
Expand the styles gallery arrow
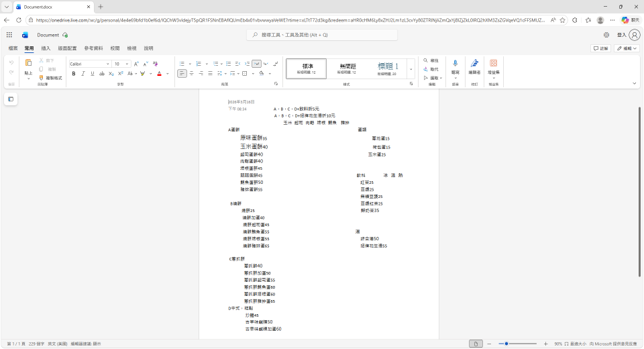tap(411, 68)
